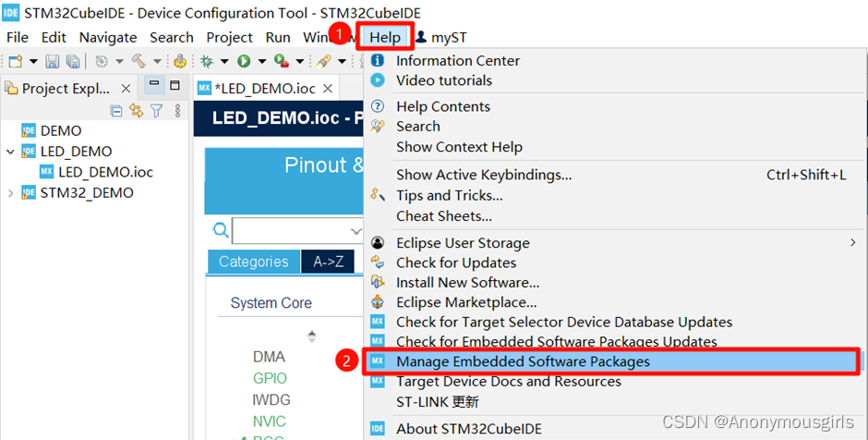
Task: Click the peripheral search magnifier icon
Action: click(x=221, y=229)
